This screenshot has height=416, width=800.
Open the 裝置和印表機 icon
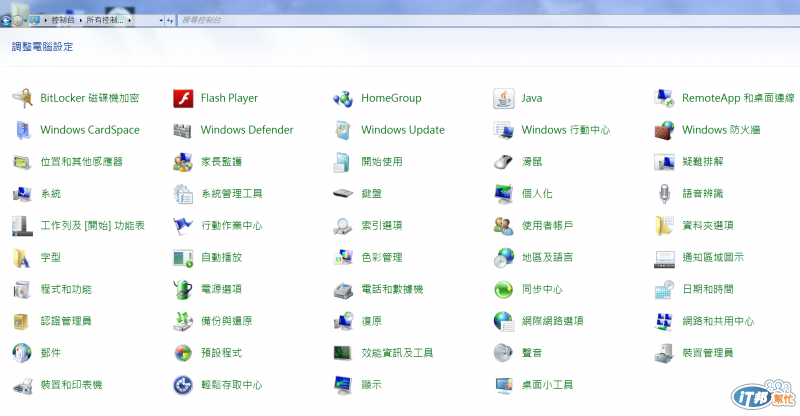[22, 385]
